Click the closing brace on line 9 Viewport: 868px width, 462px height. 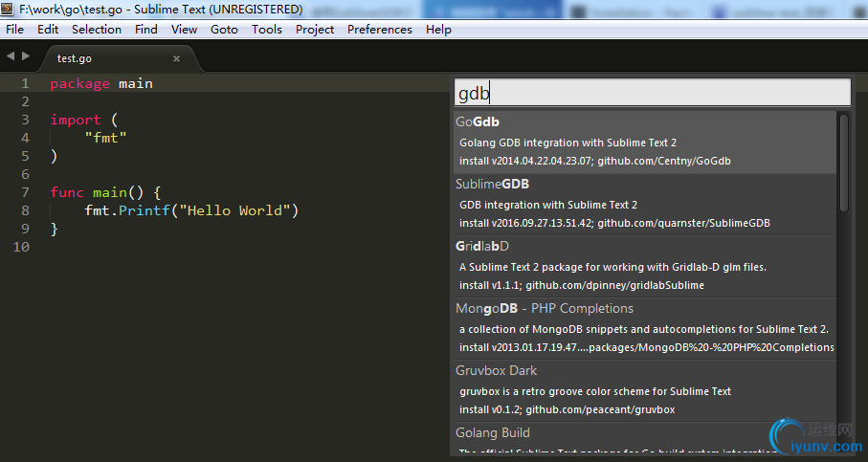[54, 229]
